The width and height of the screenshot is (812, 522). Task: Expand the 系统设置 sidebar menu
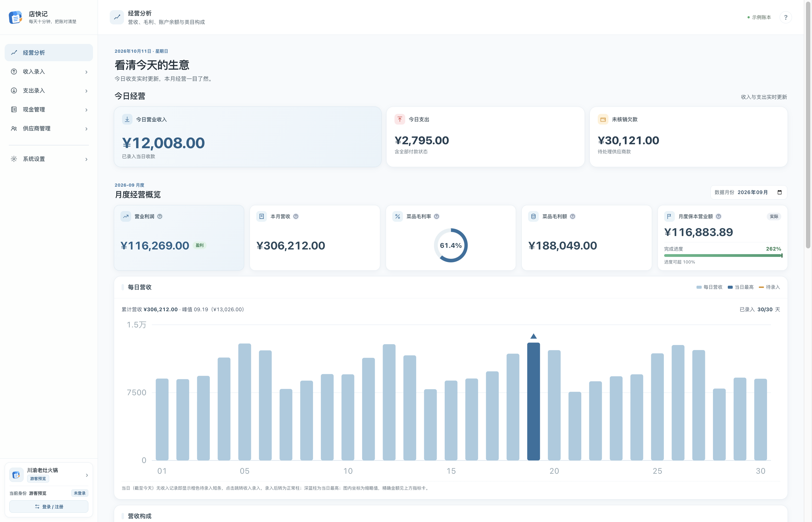pyautogui.click(x=49, y=159)
